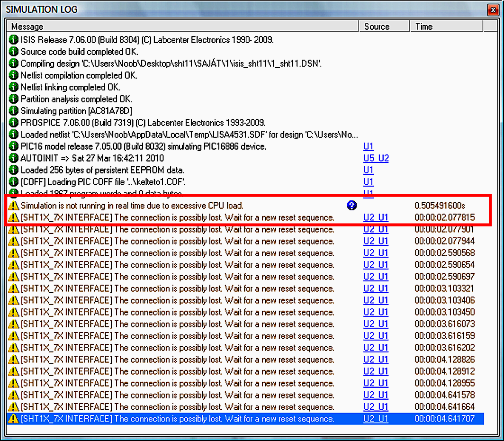The width and height of the screenshot is (504, 441).
Task: Click warning icon on the 00:00:04.641578 row
Action: pos(13,395)
